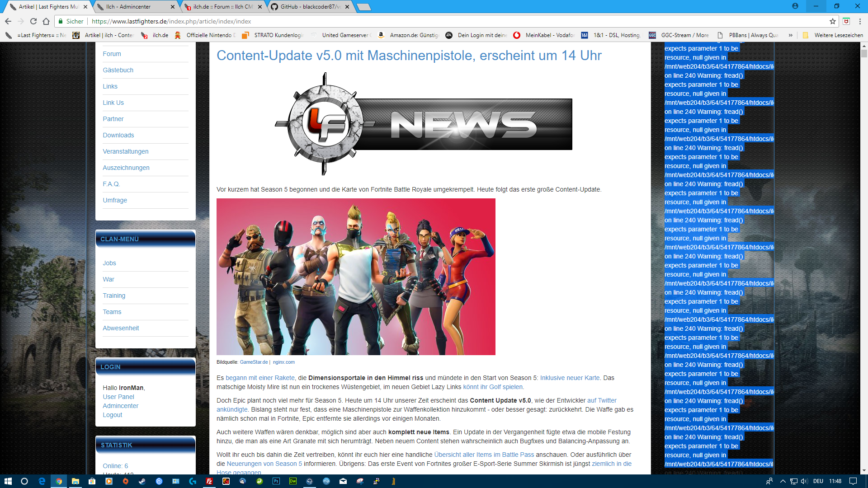Go to the Admincenter link under Login
This screenshot has height=488, width=868.
point(120,406)
